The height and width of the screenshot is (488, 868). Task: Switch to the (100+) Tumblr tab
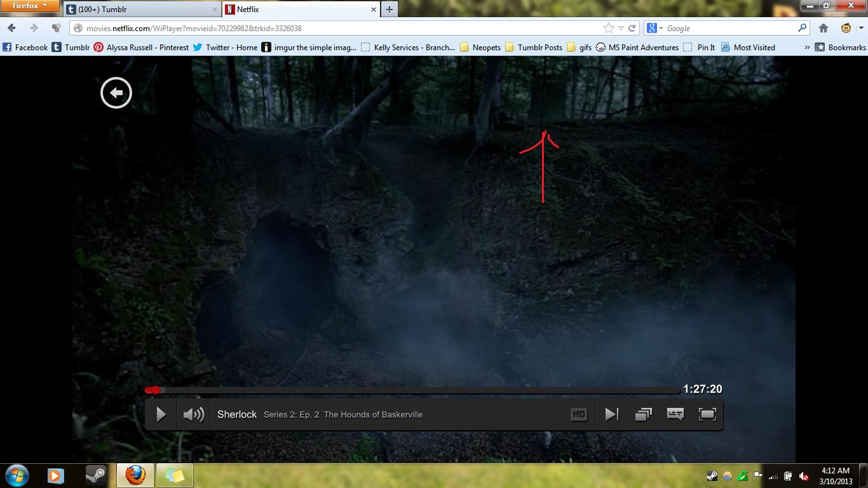141,10
